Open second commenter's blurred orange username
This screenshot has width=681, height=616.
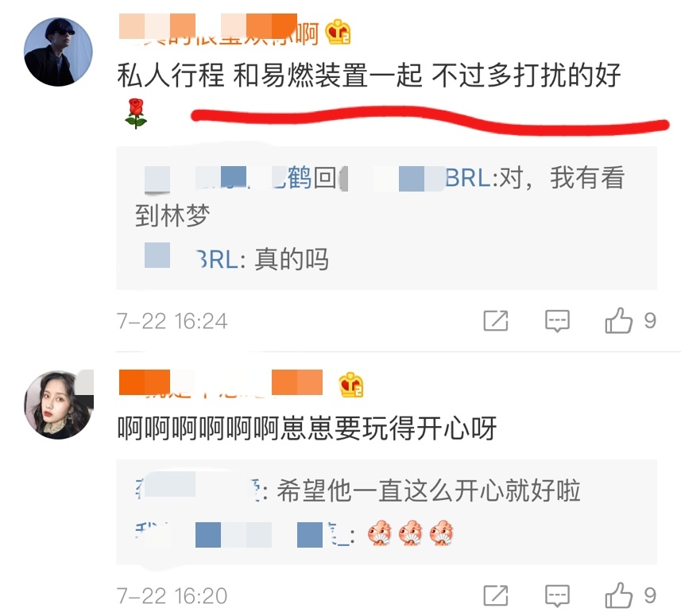coord(221,383)
